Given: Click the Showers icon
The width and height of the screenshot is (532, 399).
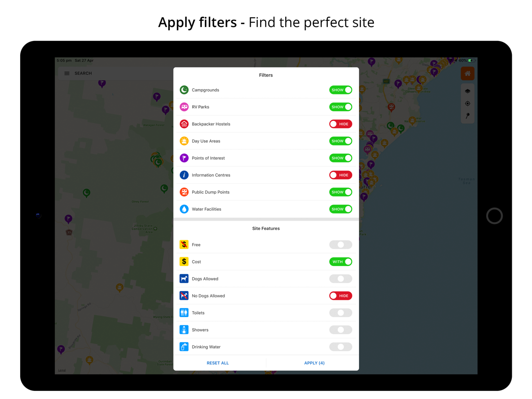Looking at the screenshot, I should click(184, 330).
